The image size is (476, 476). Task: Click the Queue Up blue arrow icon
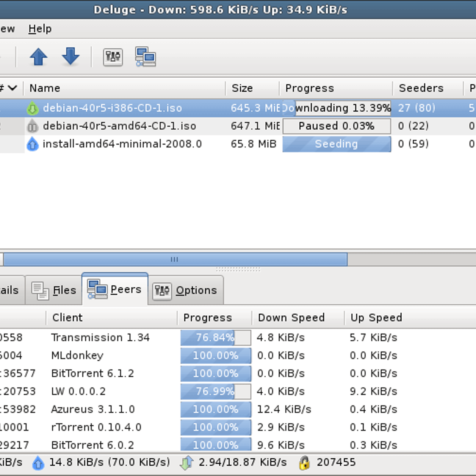(38, 57)
